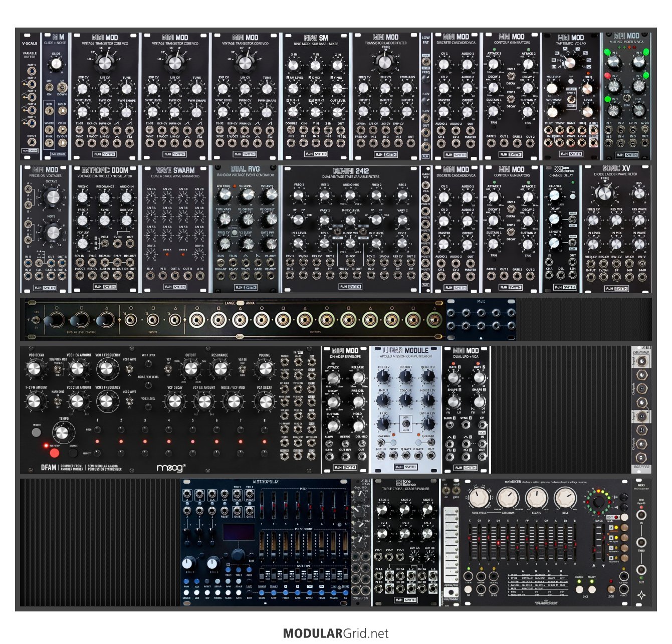672x644 pixels.
Task: Click the FREQ-C knob on Entropic Doom
Action: point(83,197)
